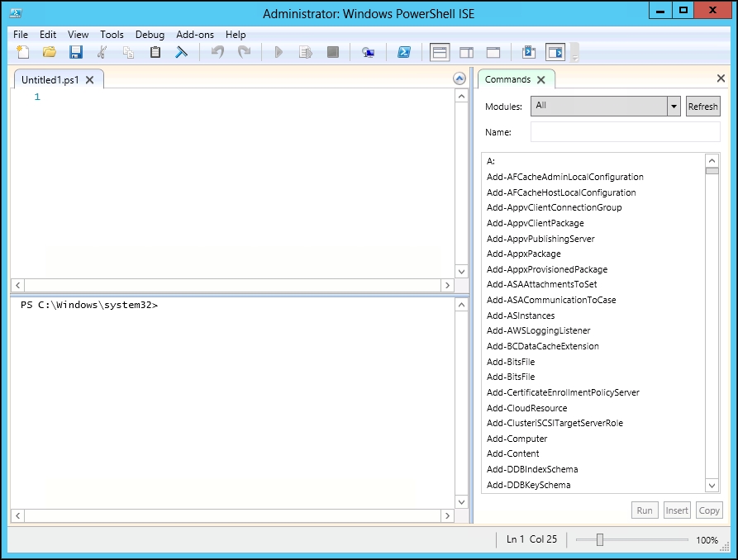Clear the console pane with the toolbar icon
The width and height of the screenshot is (738, 560).
[181, 52]
